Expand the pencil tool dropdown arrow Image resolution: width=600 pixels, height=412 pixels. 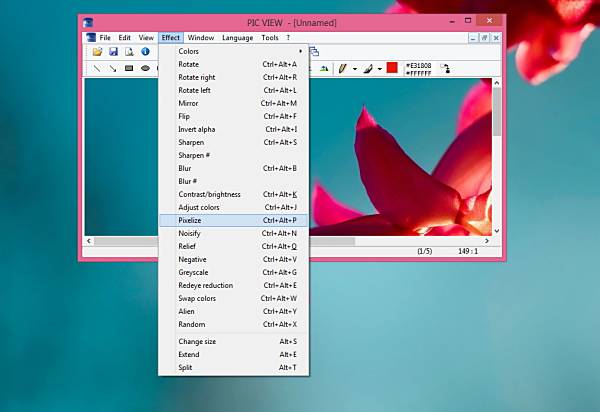click(x=355, y=69)
